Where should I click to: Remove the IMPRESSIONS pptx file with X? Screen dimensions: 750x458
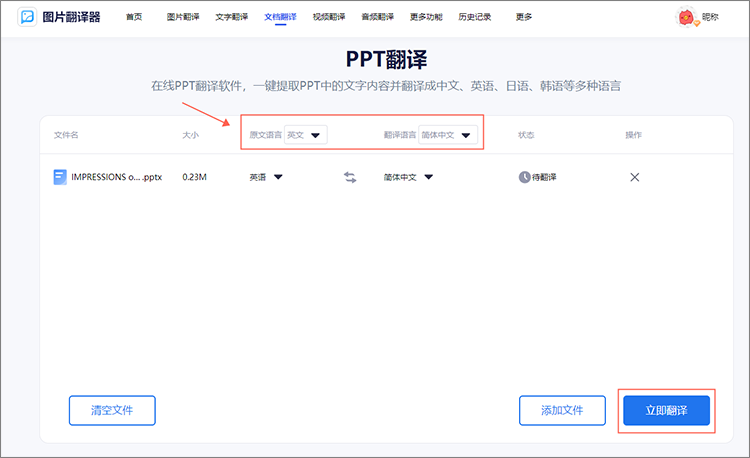[635, 177]
